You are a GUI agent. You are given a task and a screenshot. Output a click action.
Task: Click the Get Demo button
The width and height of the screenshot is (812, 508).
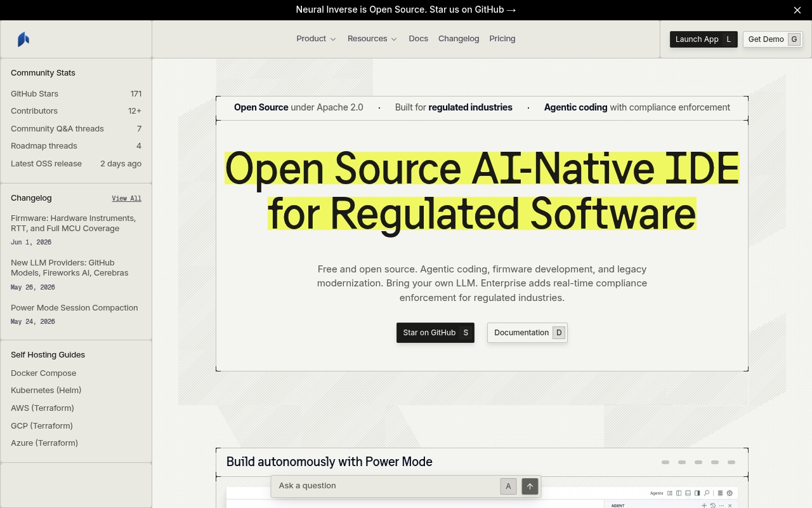[x=773, y=39]
